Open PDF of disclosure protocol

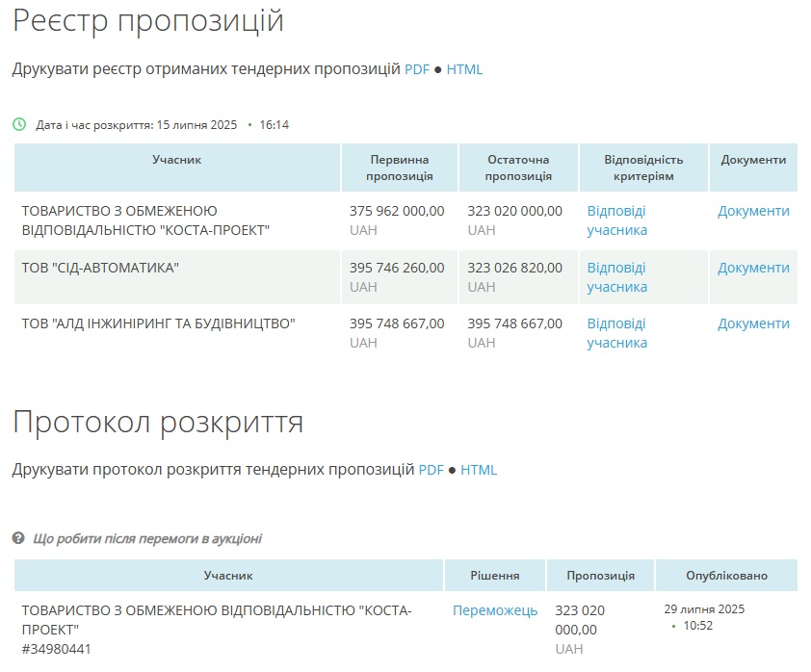point(431,470)
